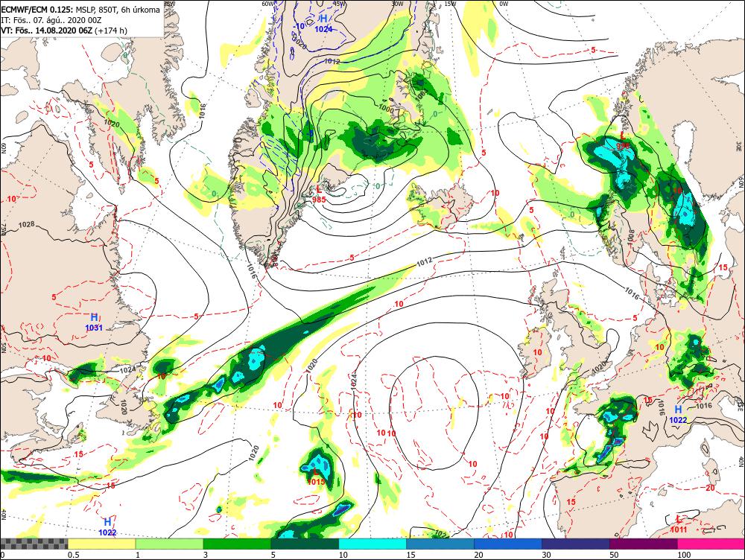
Task: Click the light green 1–3 mm legend swatch
Action: [169, 544]
